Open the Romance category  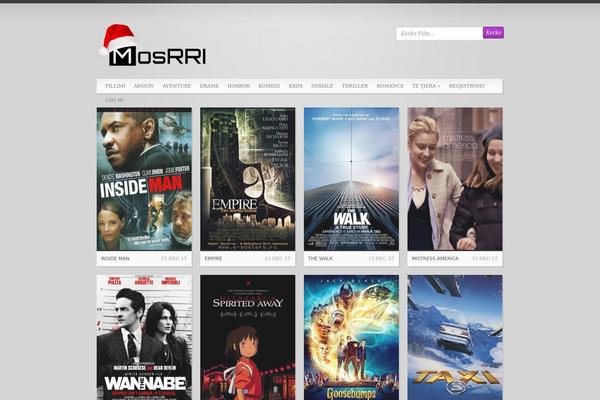(x=390, y=86)
